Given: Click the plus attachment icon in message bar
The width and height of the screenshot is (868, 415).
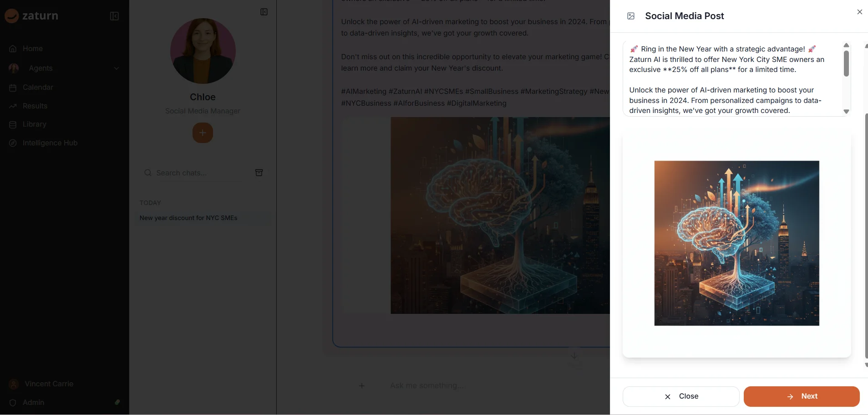Looking at the screenshot, I should pos(362,385).
